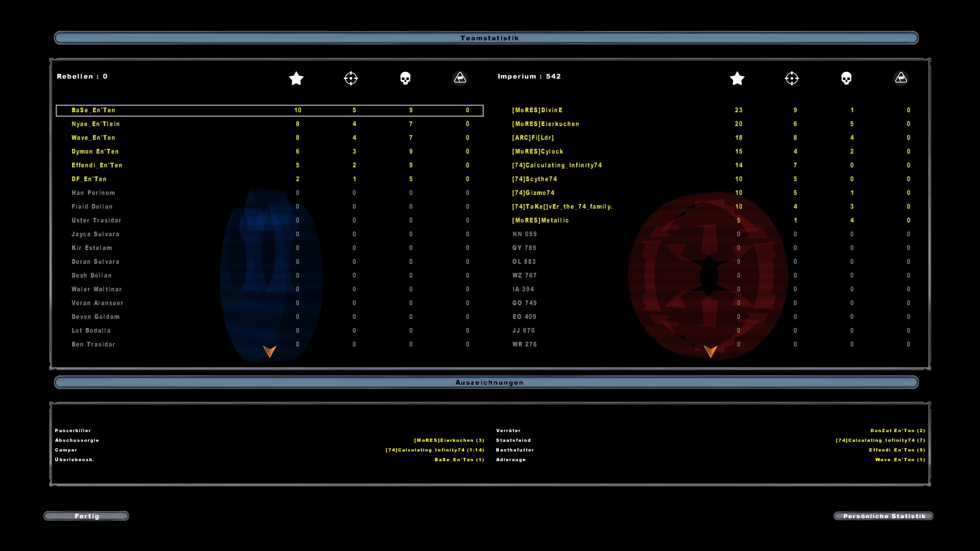This screenshot has width=980, height=551.
Task: Click Überlebensk. winner BaSe_En'Ten (1)
Action: (x=459, y=460)
